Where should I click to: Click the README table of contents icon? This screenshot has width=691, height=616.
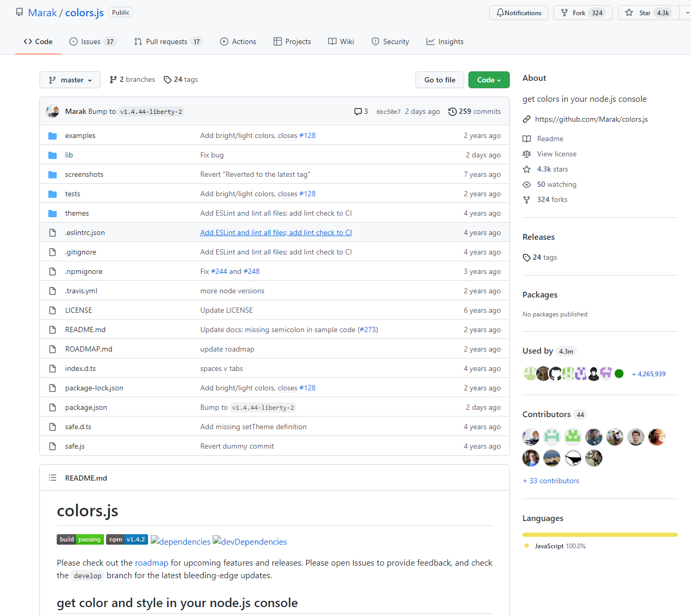pyautogui.click(x=53, y=478)
